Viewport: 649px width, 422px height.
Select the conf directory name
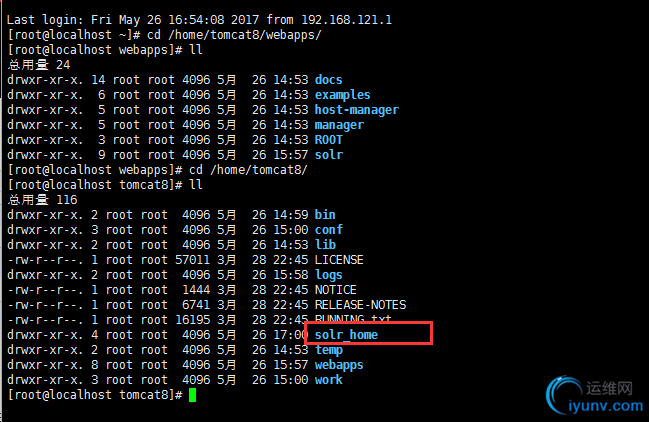coord(329,230)
